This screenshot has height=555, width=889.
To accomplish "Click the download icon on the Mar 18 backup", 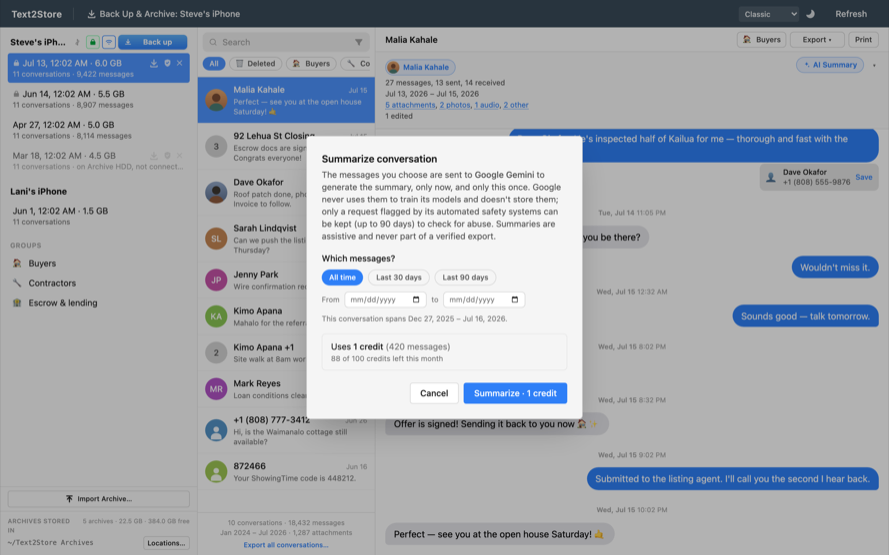I will [154, 155].
